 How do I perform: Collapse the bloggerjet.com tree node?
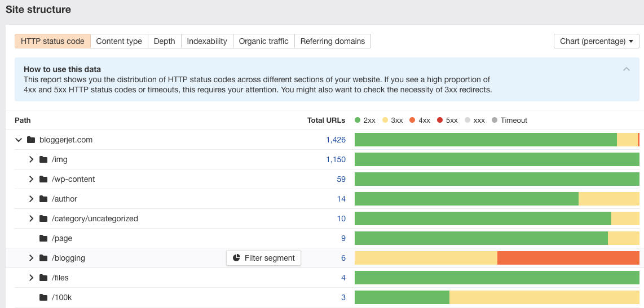(x=19, y=140)
